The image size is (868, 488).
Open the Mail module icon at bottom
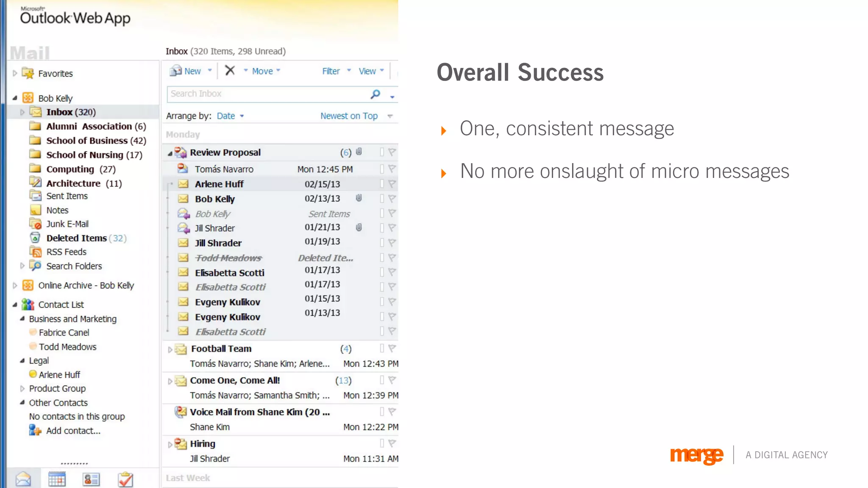23,479
